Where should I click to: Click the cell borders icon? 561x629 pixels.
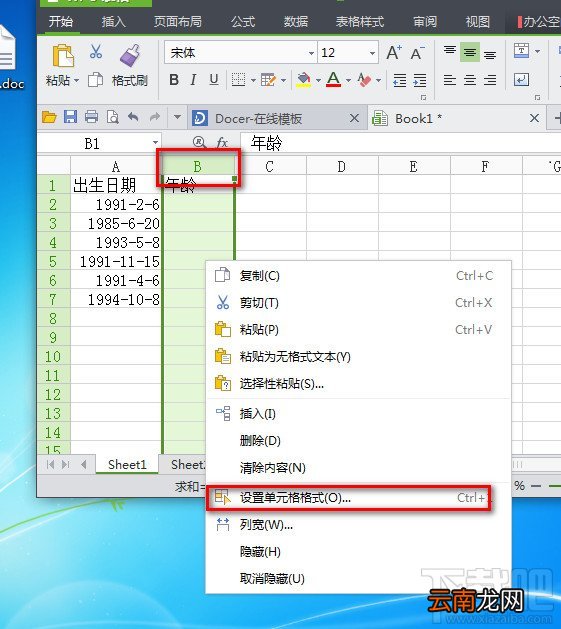click(239, 80)
